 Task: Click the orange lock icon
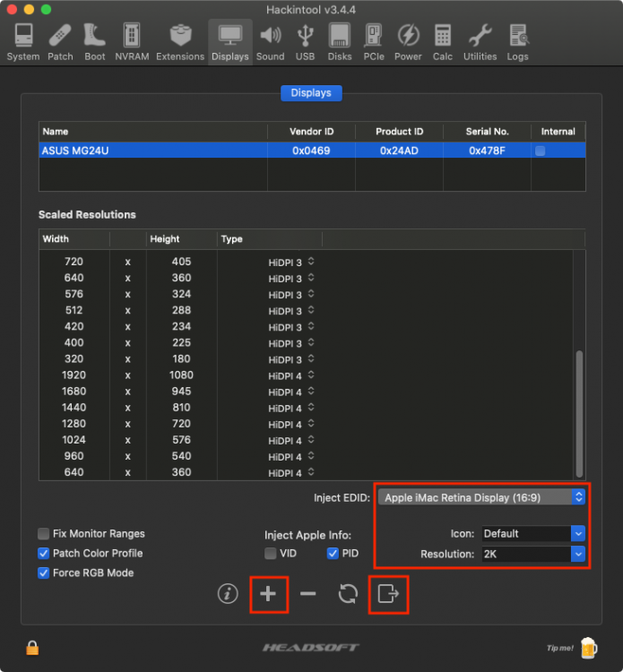point(32,648)
